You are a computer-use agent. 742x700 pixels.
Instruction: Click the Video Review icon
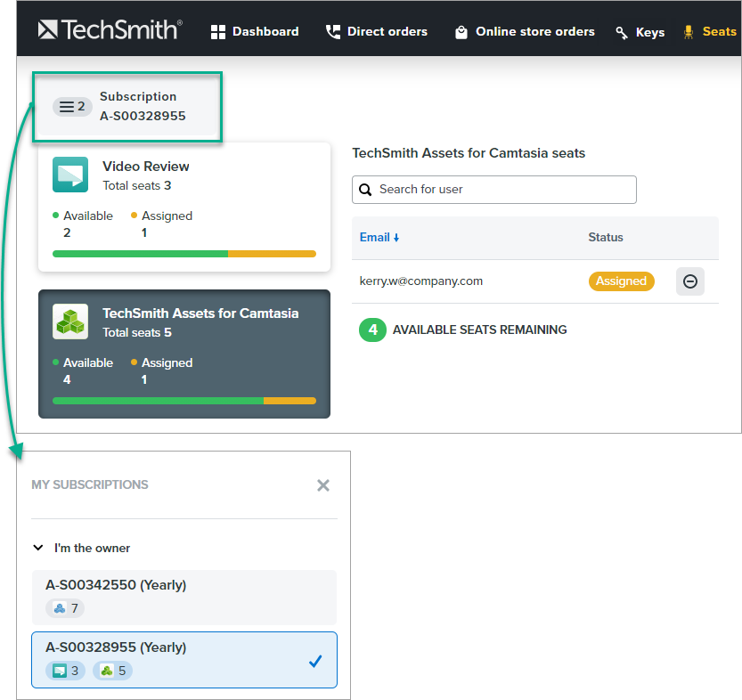[70, 175]
